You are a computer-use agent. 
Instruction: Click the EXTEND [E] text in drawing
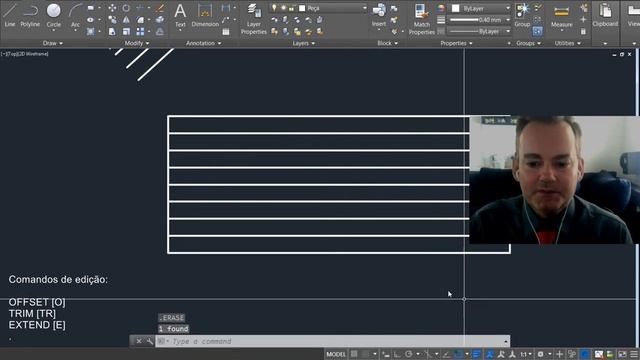[37, 325]
